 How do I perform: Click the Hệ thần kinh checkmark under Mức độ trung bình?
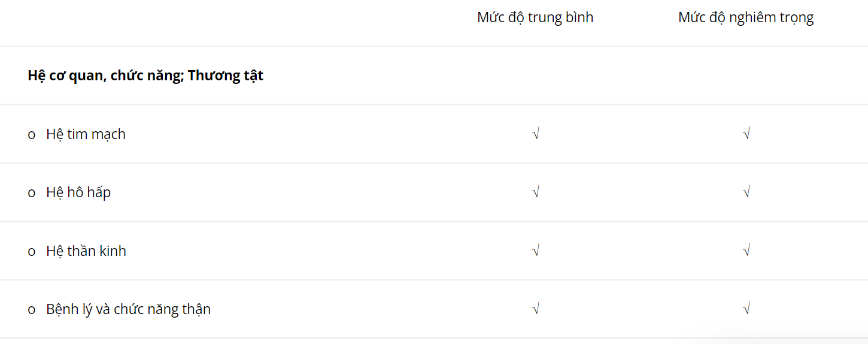tap(536, 251)
